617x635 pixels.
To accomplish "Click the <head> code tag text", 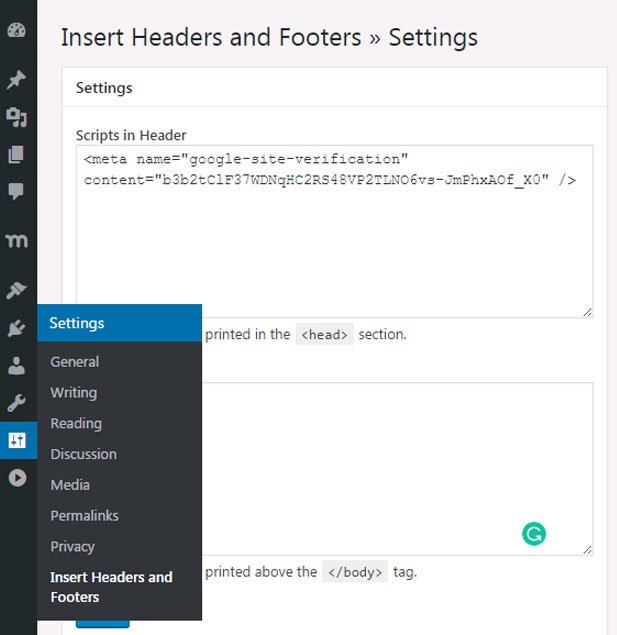I will click(x=324, y=335).
